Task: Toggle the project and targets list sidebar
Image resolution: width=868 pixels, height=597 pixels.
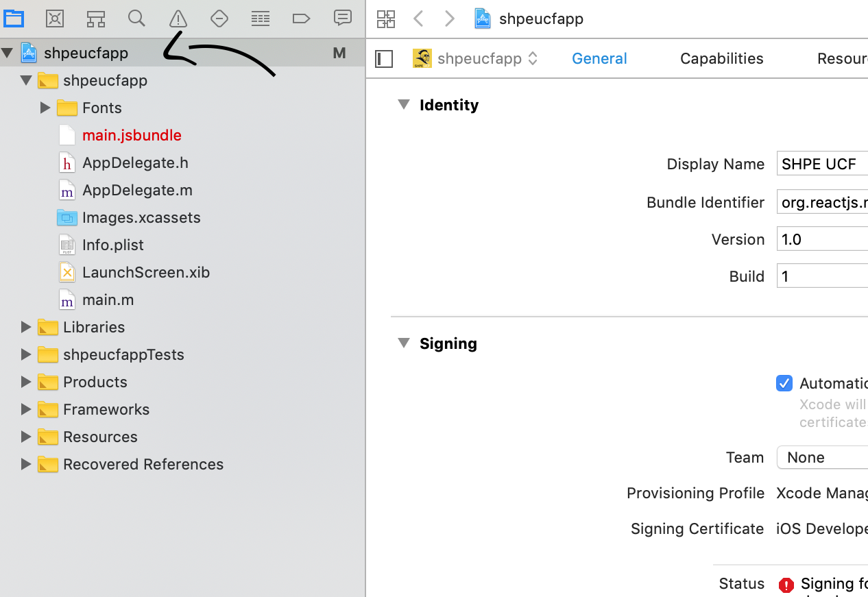Action: click(384, 59)
